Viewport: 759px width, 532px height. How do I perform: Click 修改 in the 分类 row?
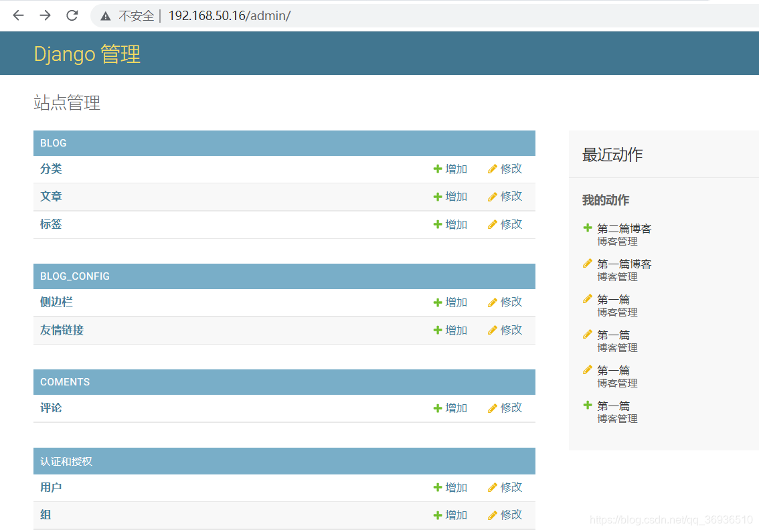pyautogui.click(x=505, y=169)
